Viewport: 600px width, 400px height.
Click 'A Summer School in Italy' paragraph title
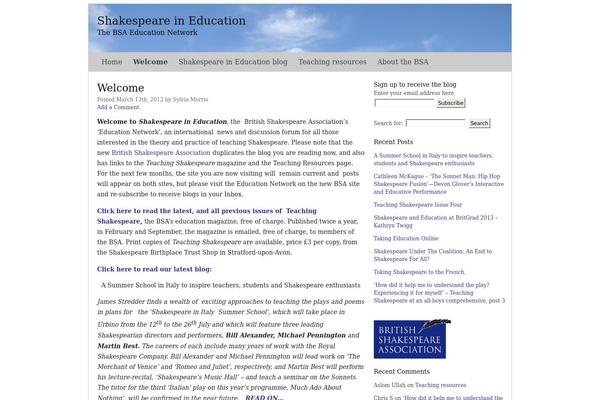230,285
